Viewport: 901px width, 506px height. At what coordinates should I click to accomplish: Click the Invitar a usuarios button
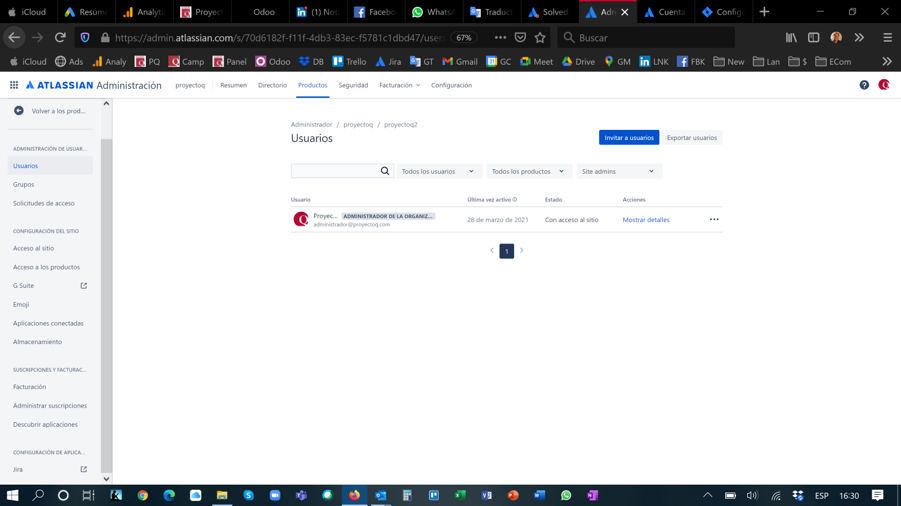[x=629, y=137]
